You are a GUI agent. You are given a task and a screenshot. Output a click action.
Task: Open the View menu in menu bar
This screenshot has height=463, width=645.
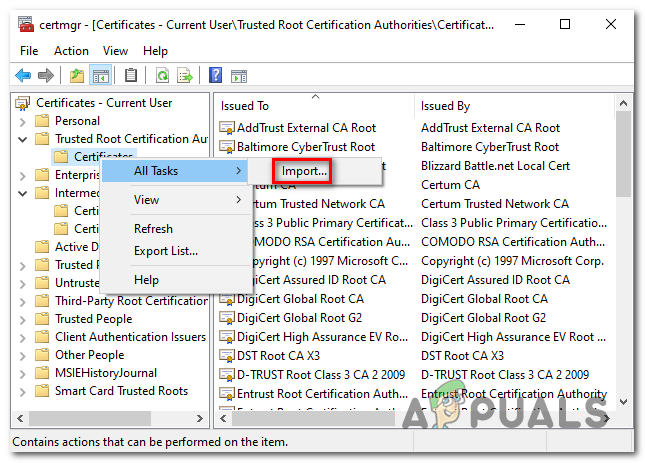[115, 51]
